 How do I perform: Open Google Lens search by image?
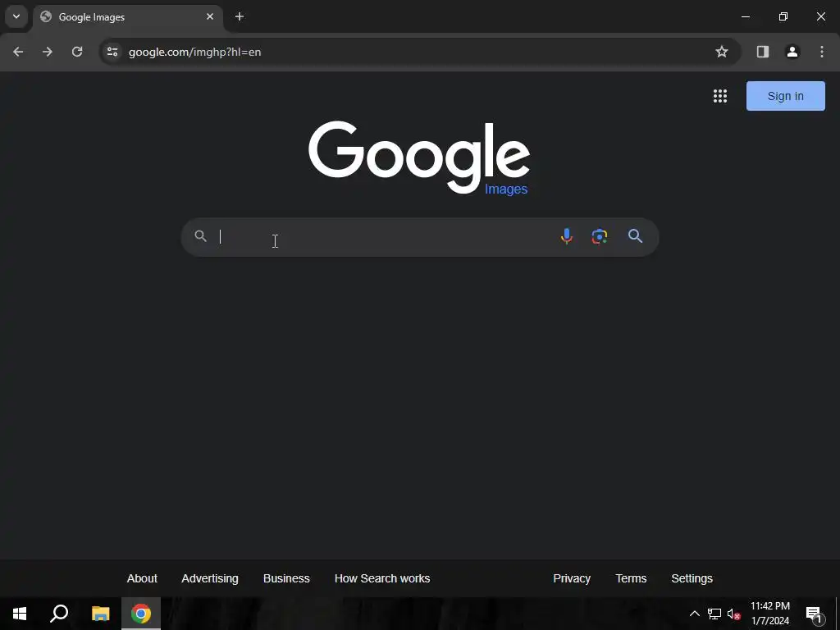tap(600, 236)
